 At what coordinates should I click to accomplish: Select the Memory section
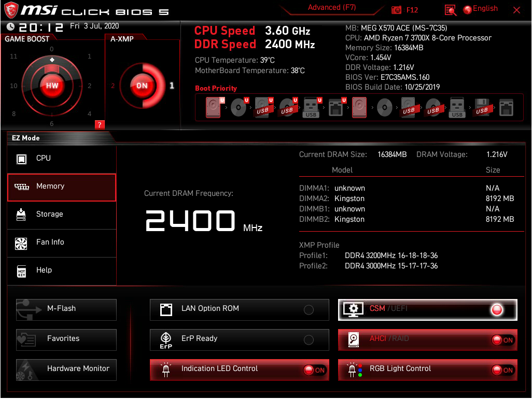point(61,187)
